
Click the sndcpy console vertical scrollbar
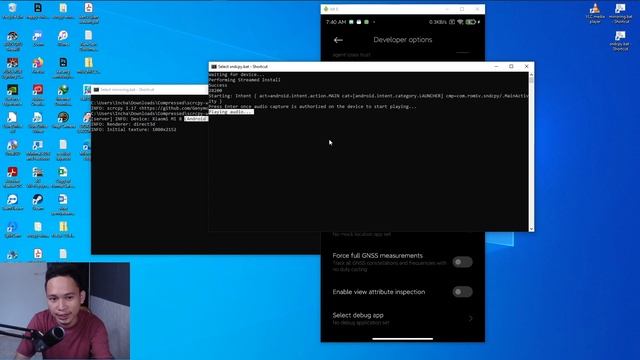(x=531, y=152)
